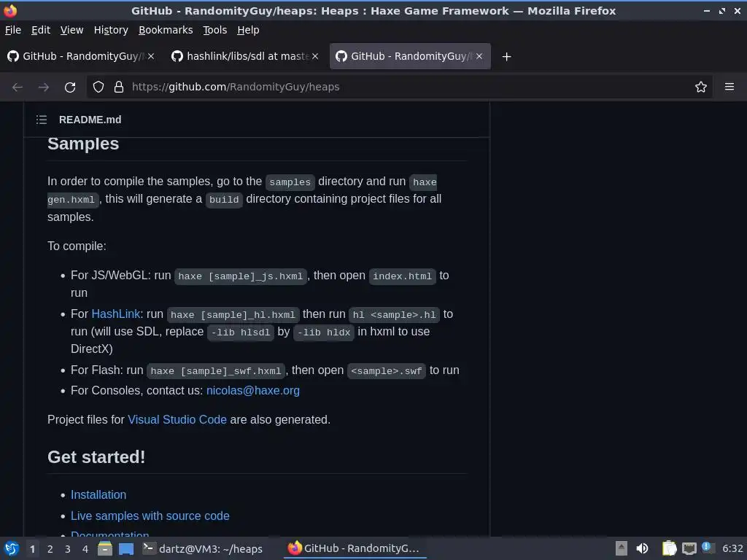
Task: Bookmark this page with the star icon
Action: click(x=700, y=87)
